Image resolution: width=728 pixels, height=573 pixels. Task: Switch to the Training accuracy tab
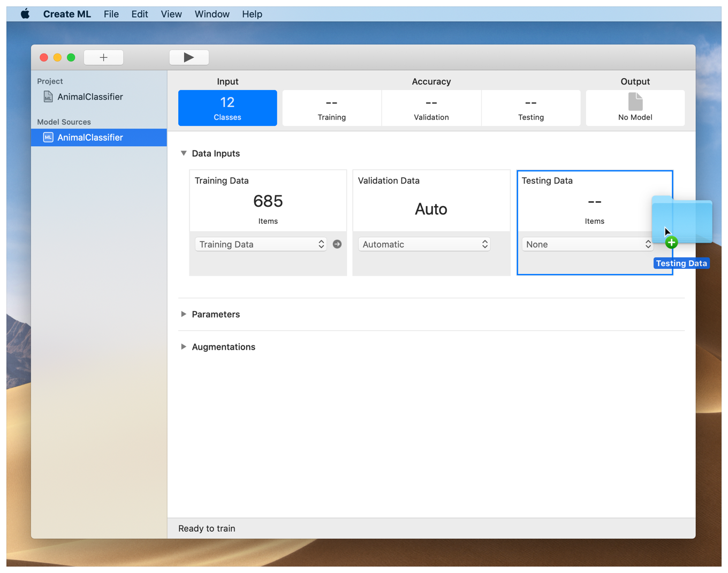click(x=332, y=108)
